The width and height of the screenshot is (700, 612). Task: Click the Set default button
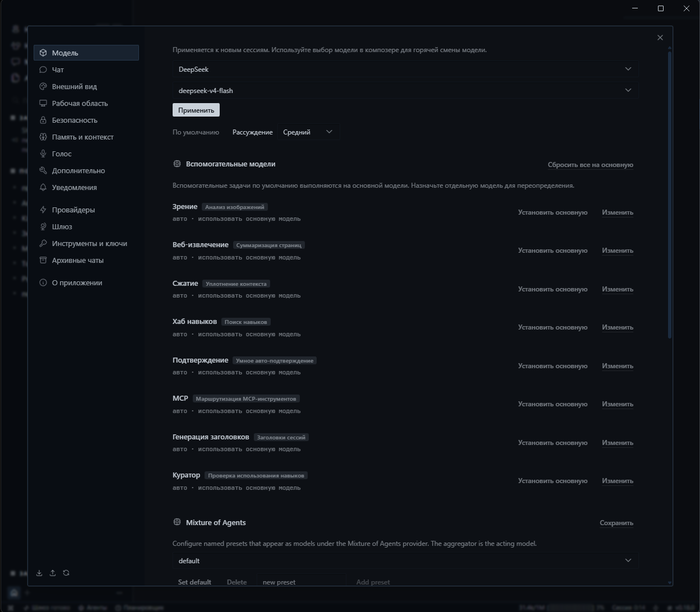(194, 582)
